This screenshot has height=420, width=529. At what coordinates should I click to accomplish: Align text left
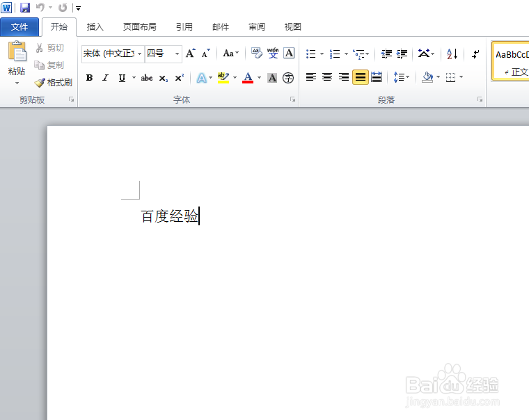(310, 77)
